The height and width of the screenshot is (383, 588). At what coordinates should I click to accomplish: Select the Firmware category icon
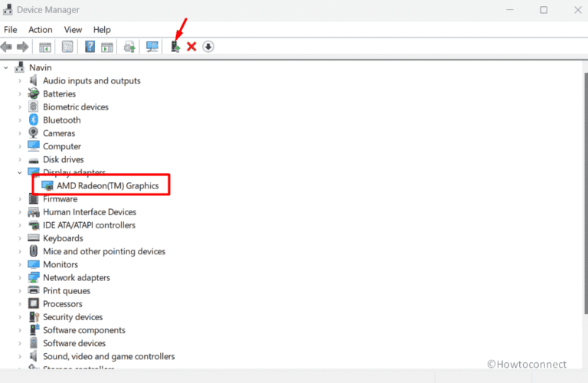tap(34, 199)
